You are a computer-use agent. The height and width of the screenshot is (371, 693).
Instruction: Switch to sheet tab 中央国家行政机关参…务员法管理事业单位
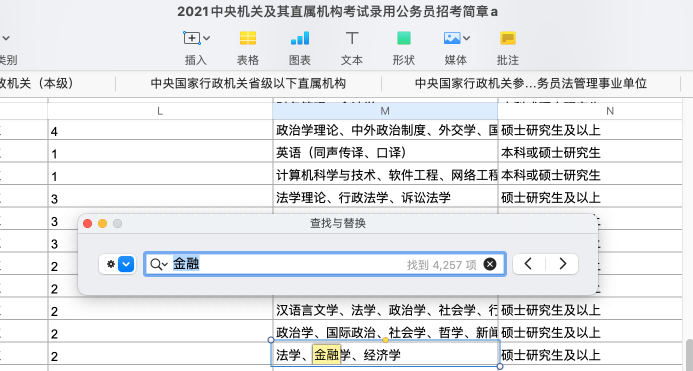point(531,83)
